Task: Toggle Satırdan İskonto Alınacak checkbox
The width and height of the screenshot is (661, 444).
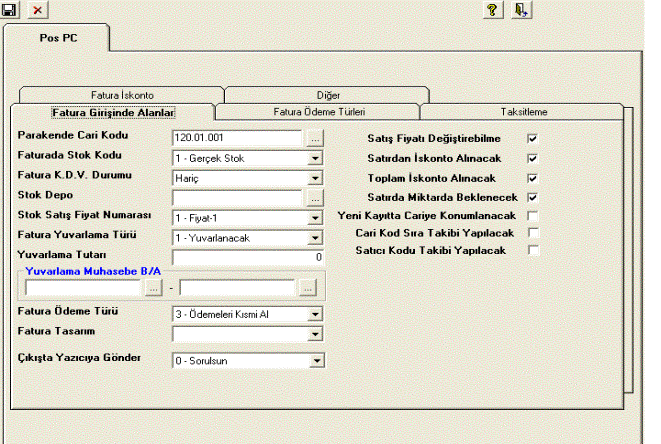Action: (532, 159)
